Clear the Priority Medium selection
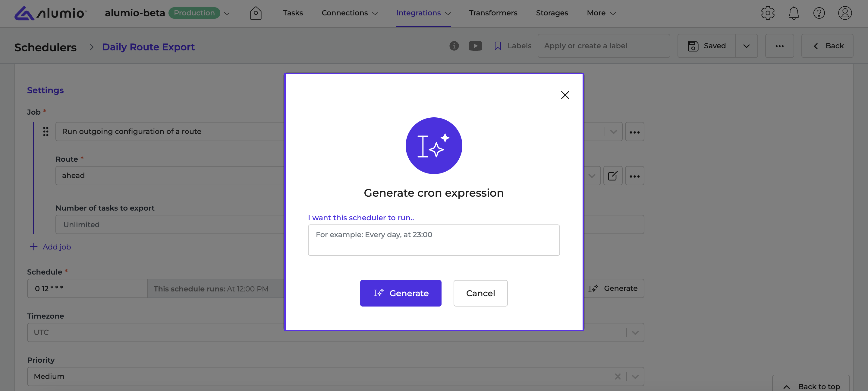Viewport: 868px width, 391px height. (x=617, y=377)
